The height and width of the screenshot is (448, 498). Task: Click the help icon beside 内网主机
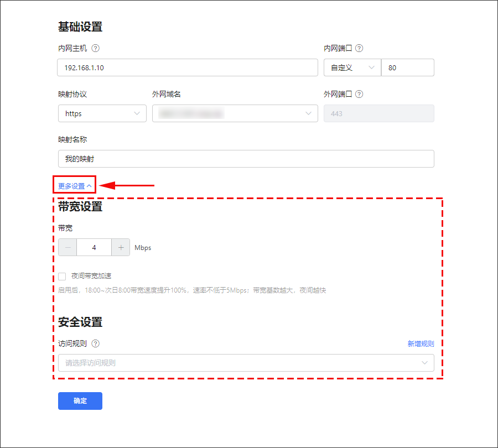[96, 48]
